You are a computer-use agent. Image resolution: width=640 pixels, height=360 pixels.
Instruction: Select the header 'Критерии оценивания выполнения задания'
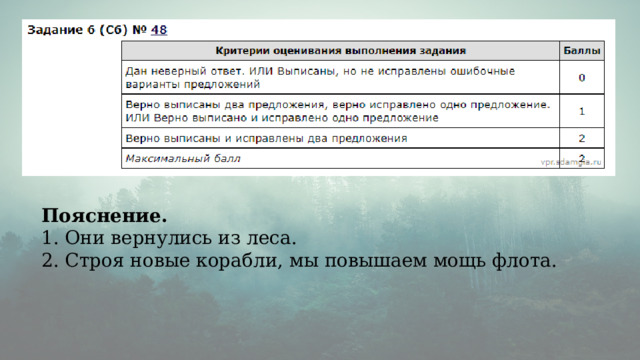tap(340, 51)
